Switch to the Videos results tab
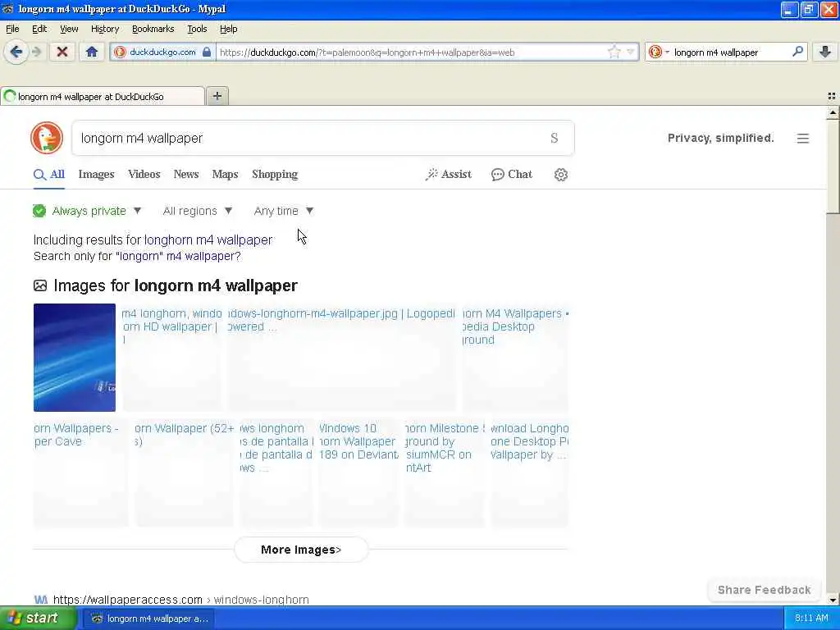The height and width of the screenshot is (630, 840). click(x=144, y=174)
